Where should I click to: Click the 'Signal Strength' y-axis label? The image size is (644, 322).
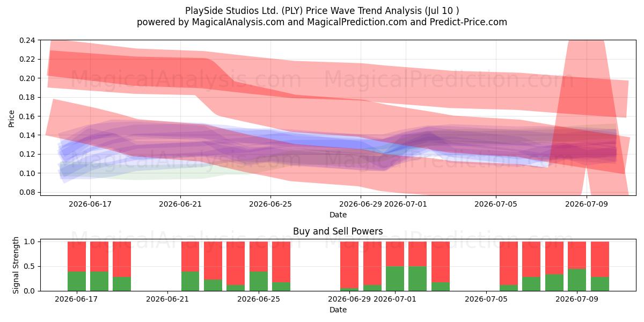tap(16, 265)
